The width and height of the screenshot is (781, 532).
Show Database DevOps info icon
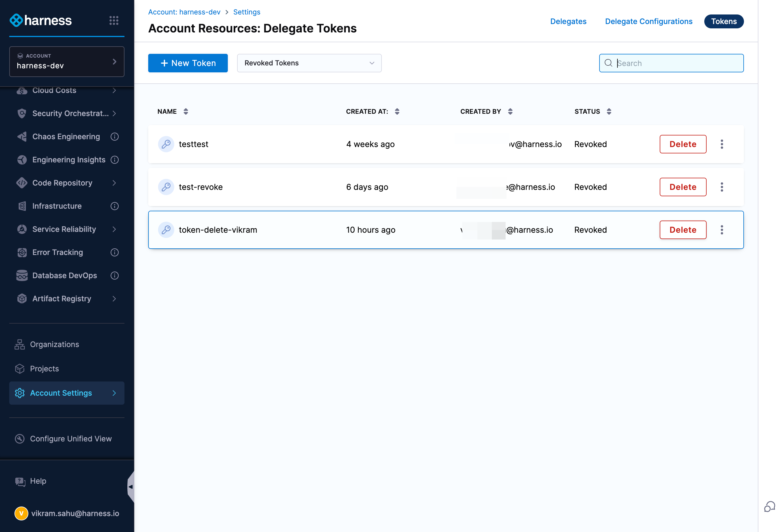click(x=115, y=276)
